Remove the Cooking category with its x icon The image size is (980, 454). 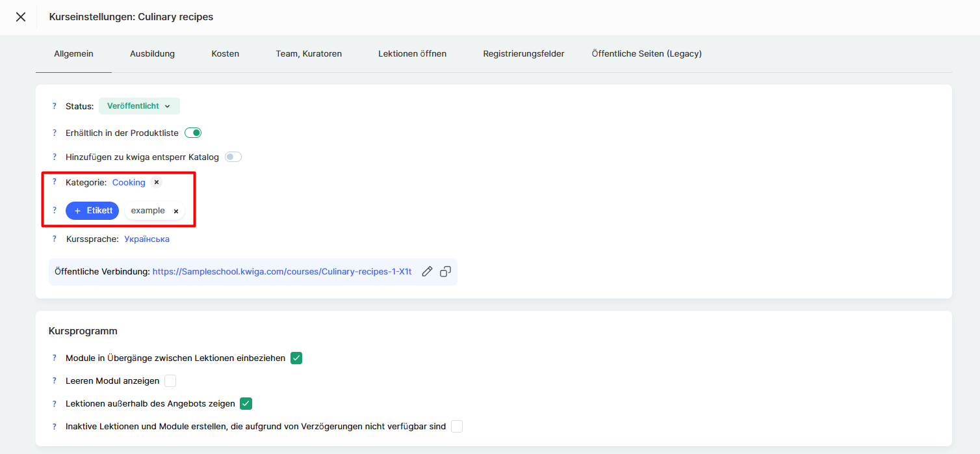157,183
